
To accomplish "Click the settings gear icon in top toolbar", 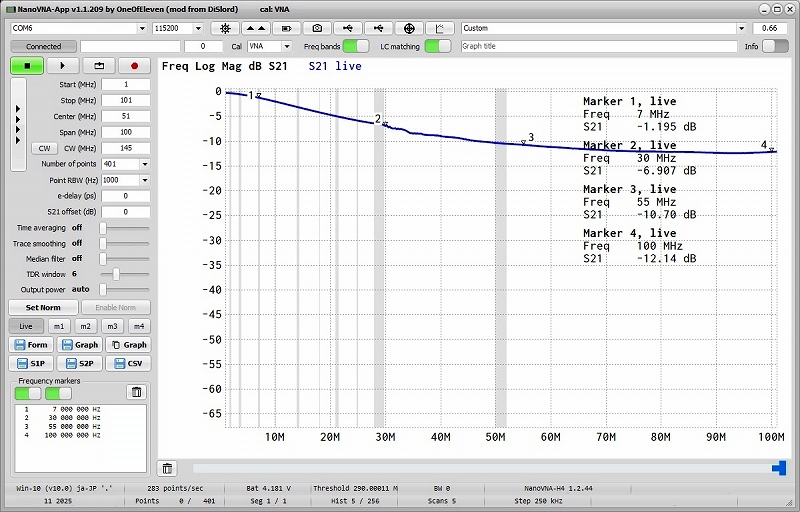I will pyautogui.click(x=224, y=29).
